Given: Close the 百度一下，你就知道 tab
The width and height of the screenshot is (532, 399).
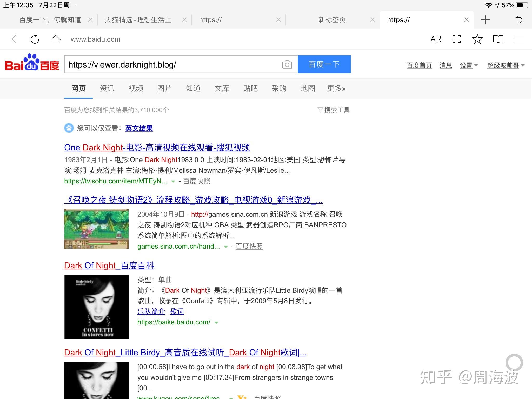Looking at the screenshot, I should point(90,20).
